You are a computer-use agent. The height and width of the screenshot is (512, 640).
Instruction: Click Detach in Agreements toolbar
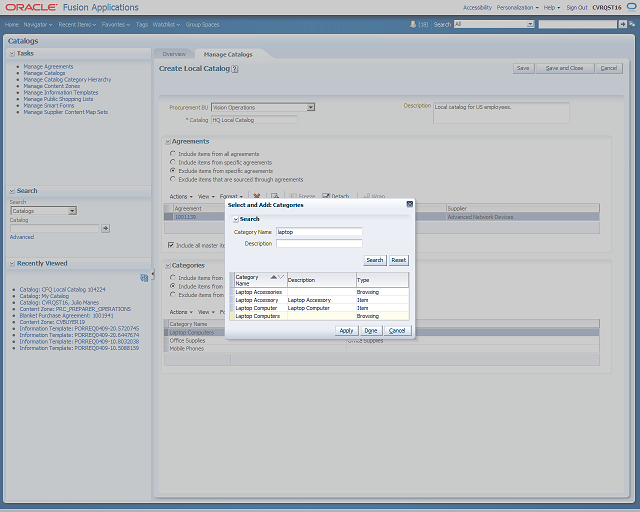[336, 196]
